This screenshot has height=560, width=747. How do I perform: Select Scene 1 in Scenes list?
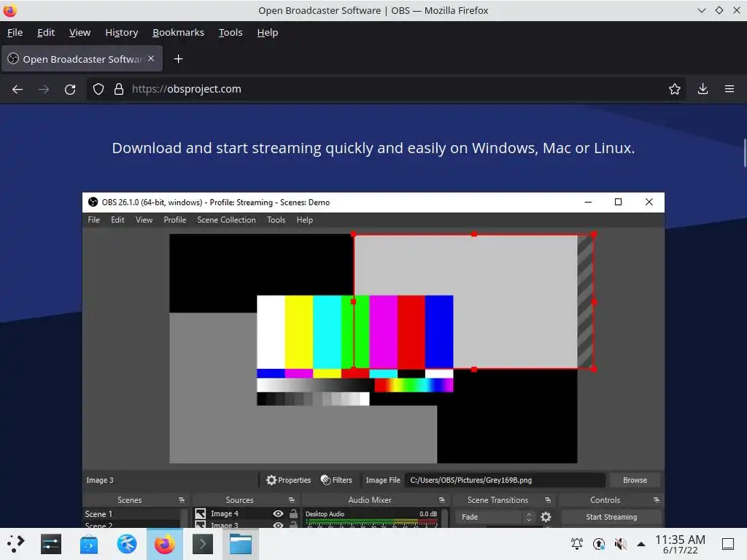(132, 514)
